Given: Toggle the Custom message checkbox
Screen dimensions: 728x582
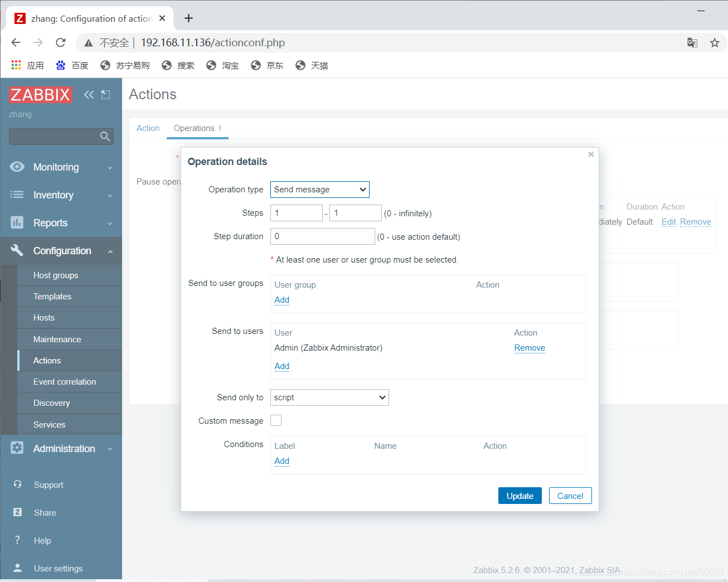Looking at the screenshot, I should tap(276, 420).
